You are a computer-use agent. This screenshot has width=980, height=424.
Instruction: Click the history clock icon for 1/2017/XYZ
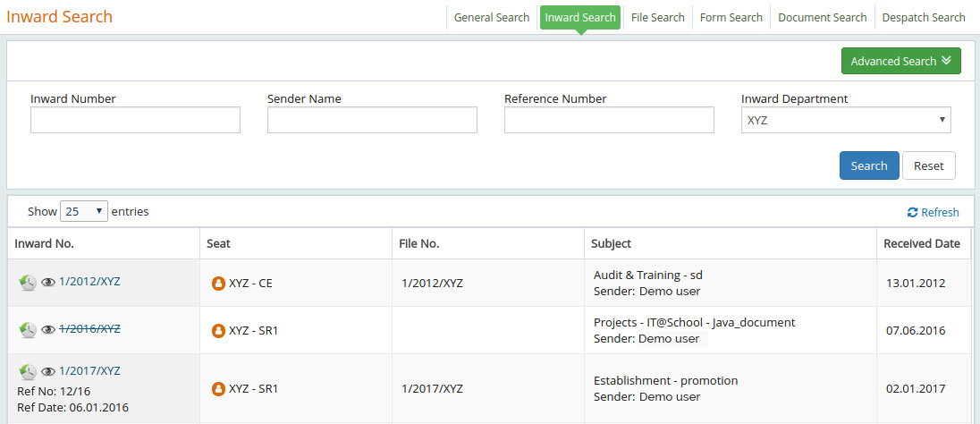(x=28, y=372)
